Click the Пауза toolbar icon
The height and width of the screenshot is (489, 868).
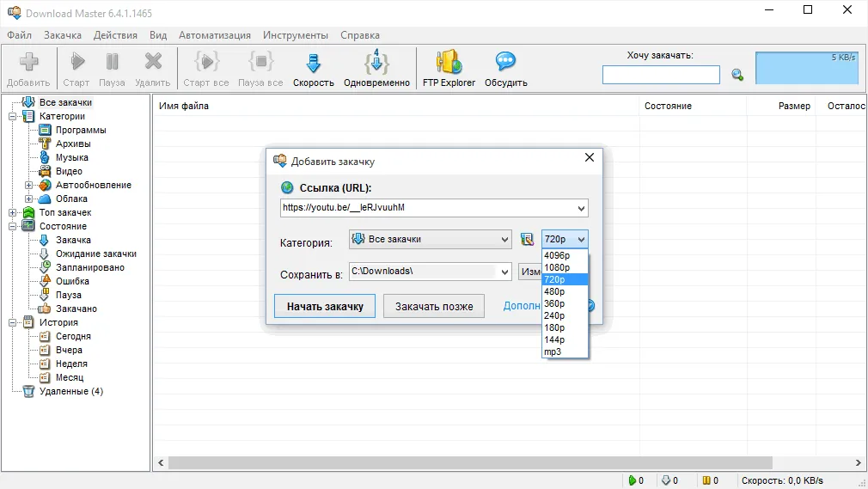112,69
